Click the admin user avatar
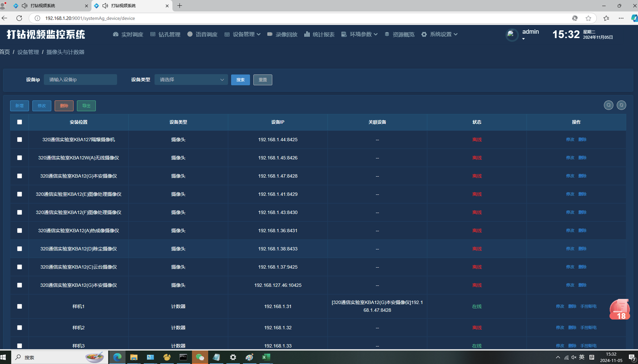The height and width of the screenshot is (364, 638). pos(511,35)
